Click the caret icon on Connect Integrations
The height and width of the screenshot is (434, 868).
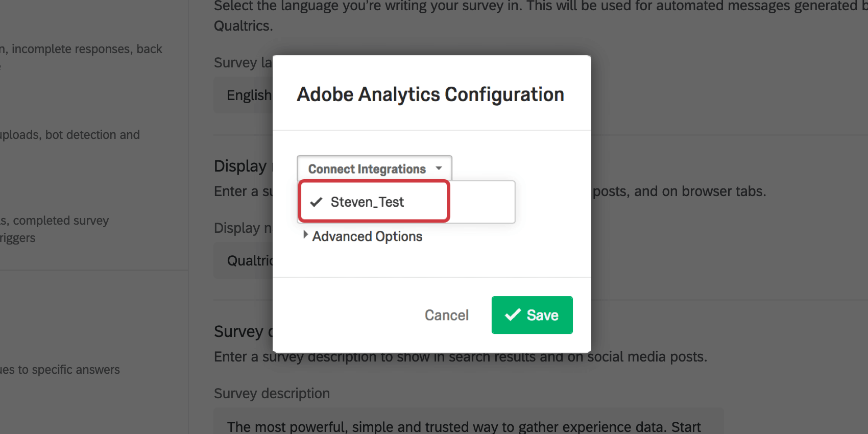coord(438,168)
